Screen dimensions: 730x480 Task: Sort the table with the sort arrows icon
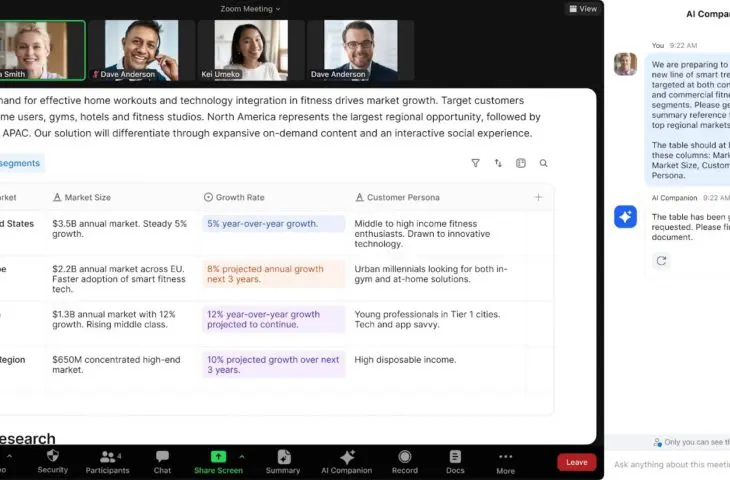[498, 163]
